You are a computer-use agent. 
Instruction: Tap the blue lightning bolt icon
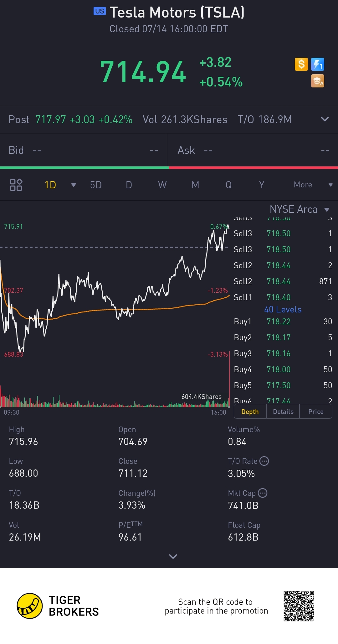pos(318,64)
